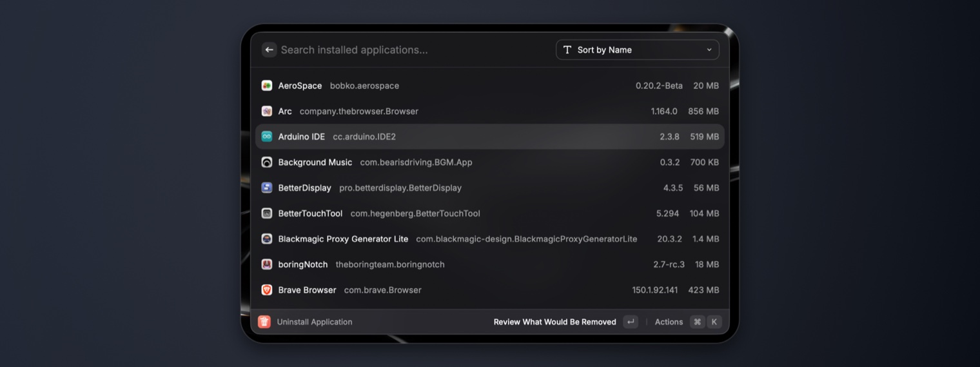Click bundle ID com.brave.Browser
Image resolution: width=980 pixels, height=367 pixels.
383,290
